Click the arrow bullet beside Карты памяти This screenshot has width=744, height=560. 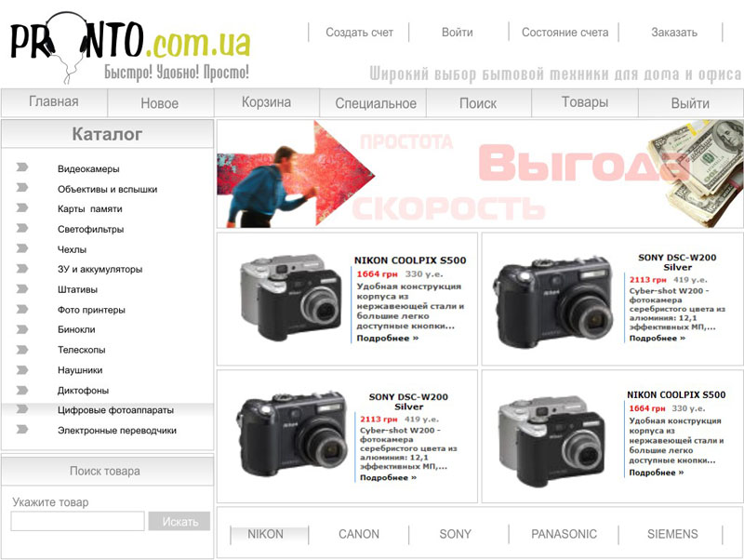point(22,207)
